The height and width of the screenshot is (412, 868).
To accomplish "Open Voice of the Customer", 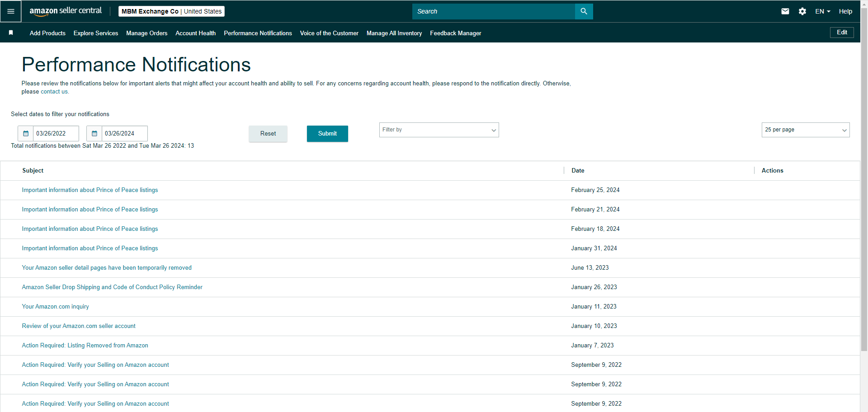I will click(329, 33).
